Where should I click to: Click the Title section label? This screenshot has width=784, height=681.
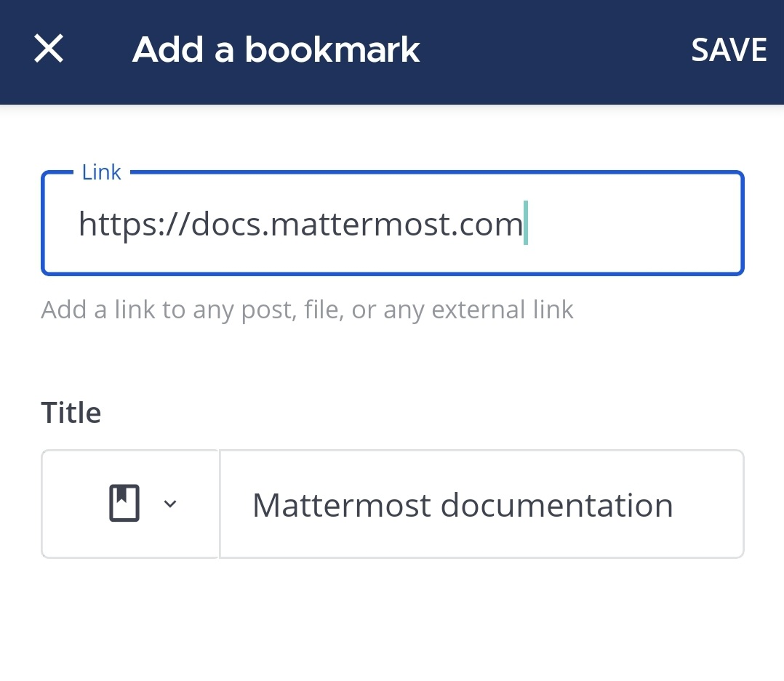click(71, 411)
